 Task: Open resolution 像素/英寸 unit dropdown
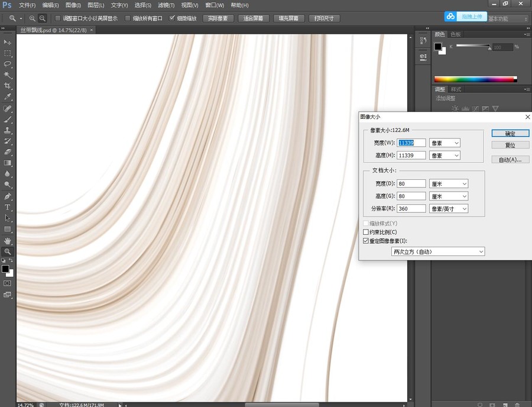pyautogui.click(x=449, y=209)
